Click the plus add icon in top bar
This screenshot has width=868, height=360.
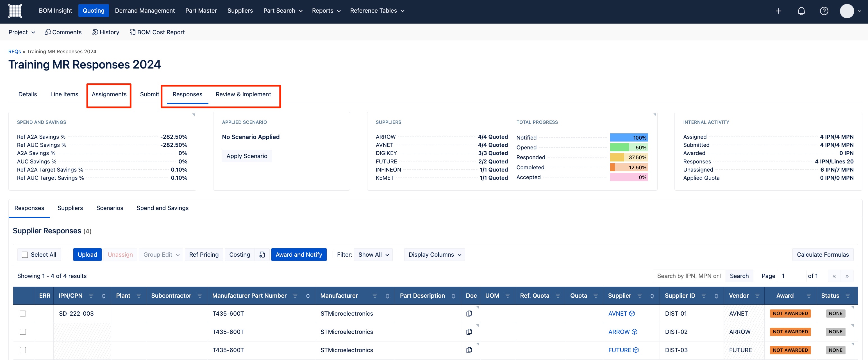click(778, 11)
